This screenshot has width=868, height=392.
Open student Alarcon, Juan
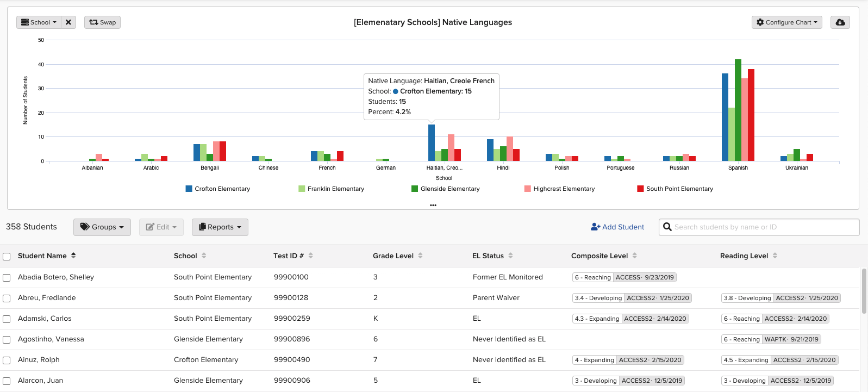[x=40, y=381]
